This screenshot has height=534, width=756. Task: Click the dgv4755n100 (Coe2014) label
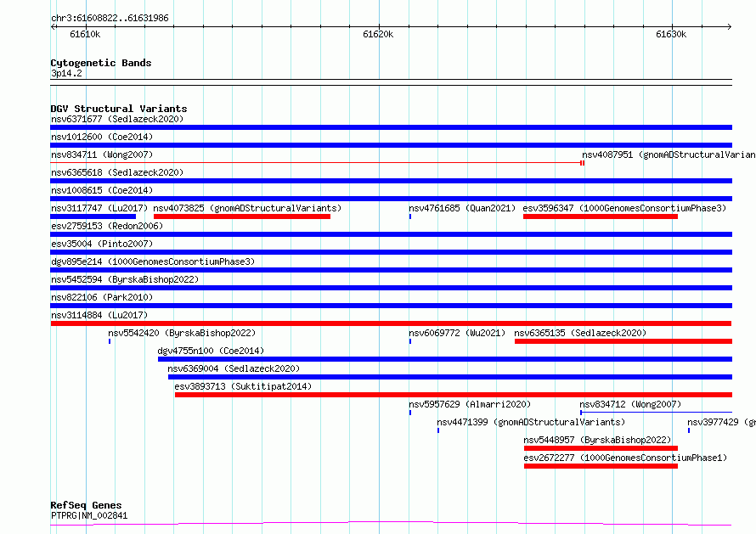pos(211,351)
